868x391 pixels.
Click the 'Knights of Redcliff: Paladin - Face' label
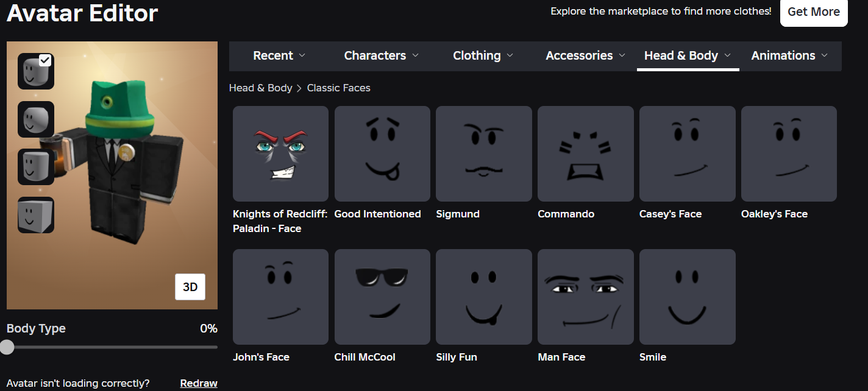tap(280, 221)
